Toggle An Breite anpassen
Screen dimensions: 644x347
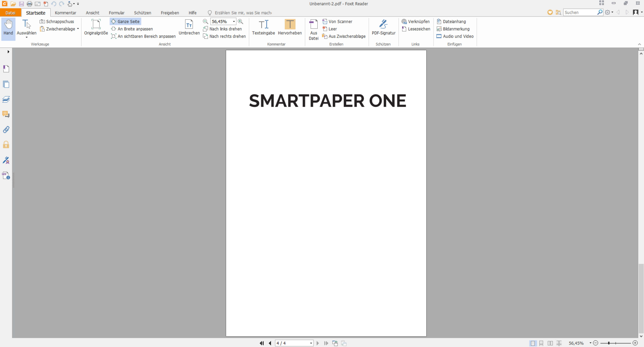[132, 29]
